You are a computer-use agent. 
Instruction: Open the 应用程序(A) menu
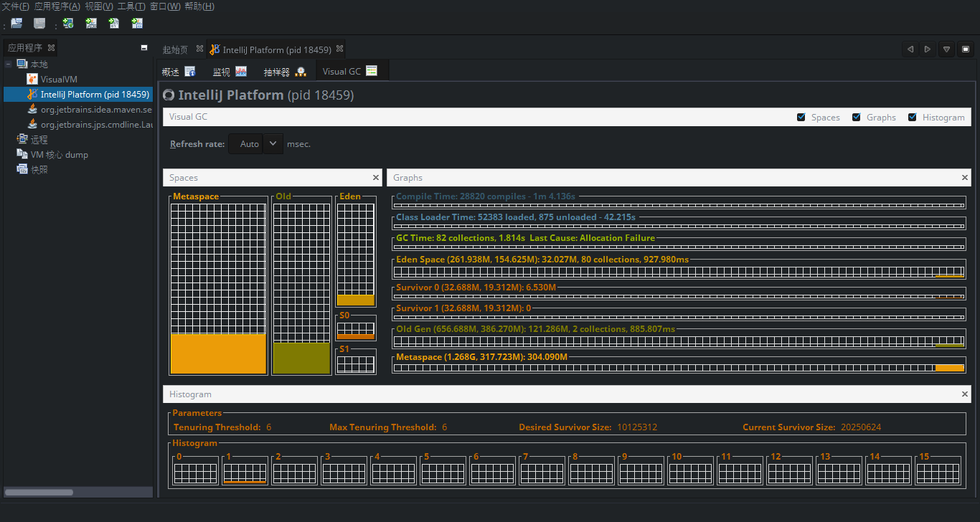(57, 6)
